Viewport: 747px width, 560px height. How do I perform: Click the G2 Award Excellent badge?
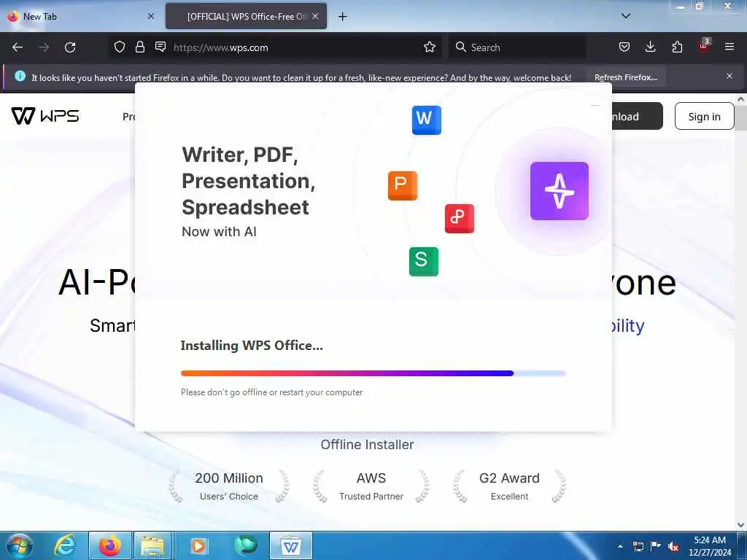pyautogui.click(x=509, y=486)
